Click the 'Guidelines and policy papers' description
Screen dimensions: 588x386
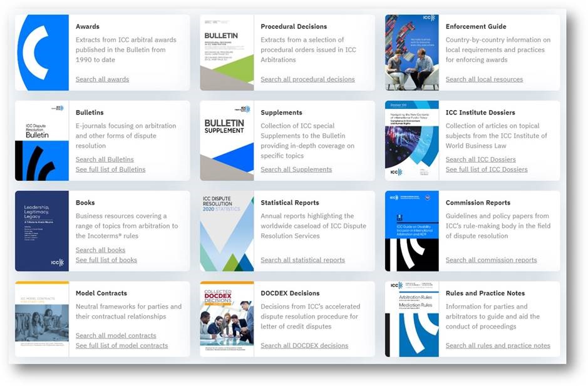[x=498, y=226]
